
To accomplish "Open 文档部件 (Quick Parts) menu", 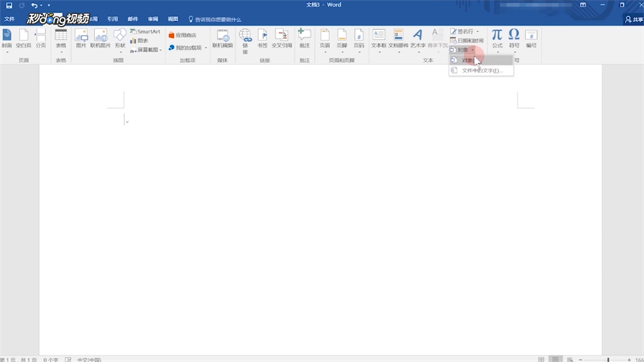I will click(398, 40).
